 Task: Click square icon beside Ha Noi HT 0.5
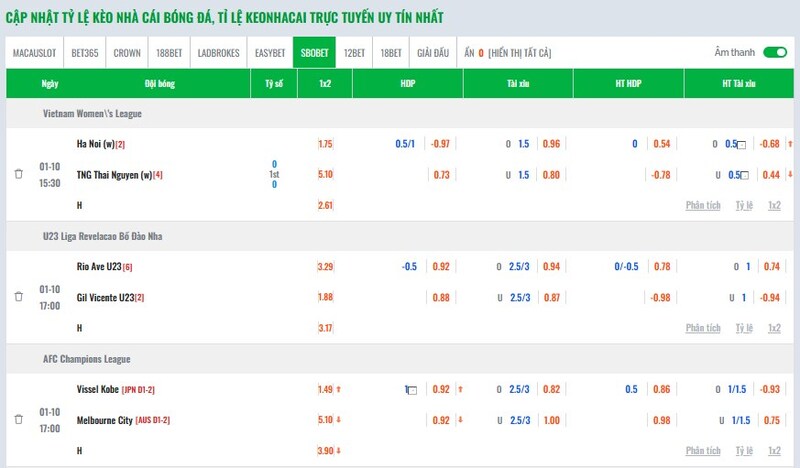pos(742,145)
